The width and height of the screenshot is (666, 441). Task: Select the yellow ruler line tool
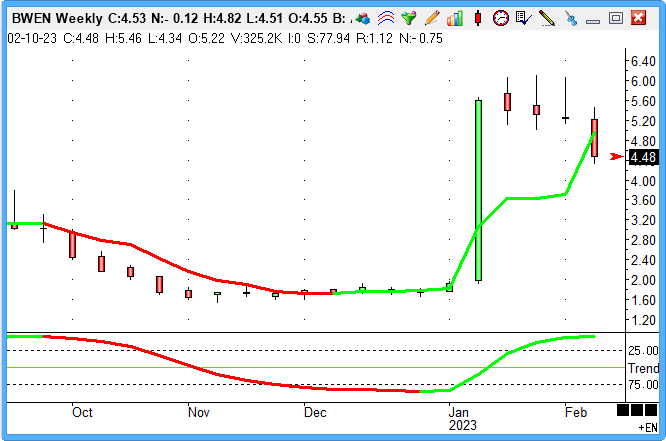546,18
